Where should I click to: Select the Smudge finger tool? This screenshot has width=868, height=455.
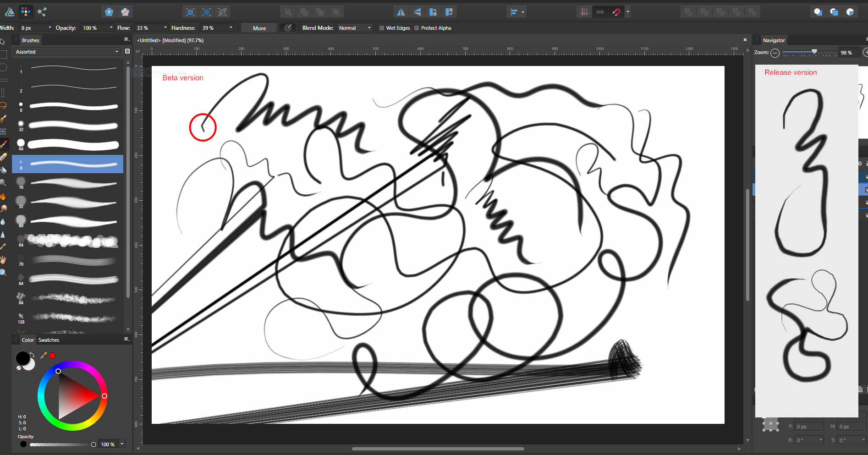pyautogui.click(x=3, y=208)
